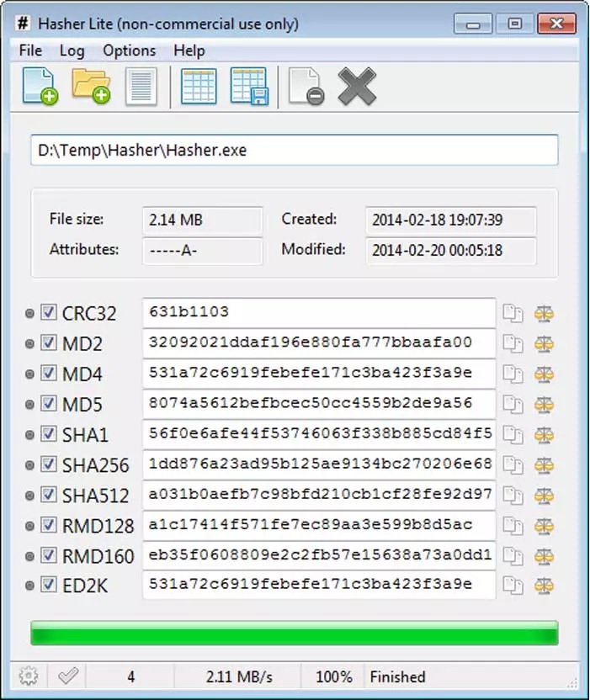Open the Log menu
Image resolution: width=590 pixels, height=700 pixels.
pos(72,50)
